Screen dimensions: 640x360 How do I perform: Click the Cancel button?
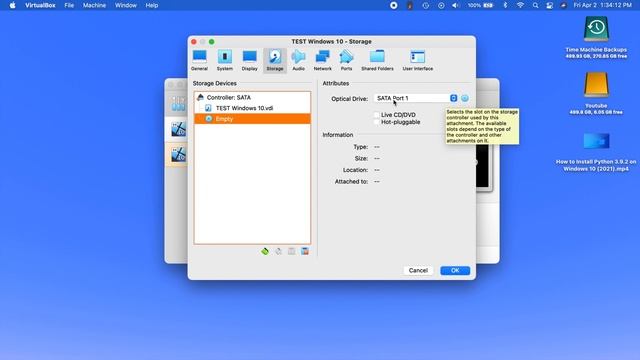point(418,270)
